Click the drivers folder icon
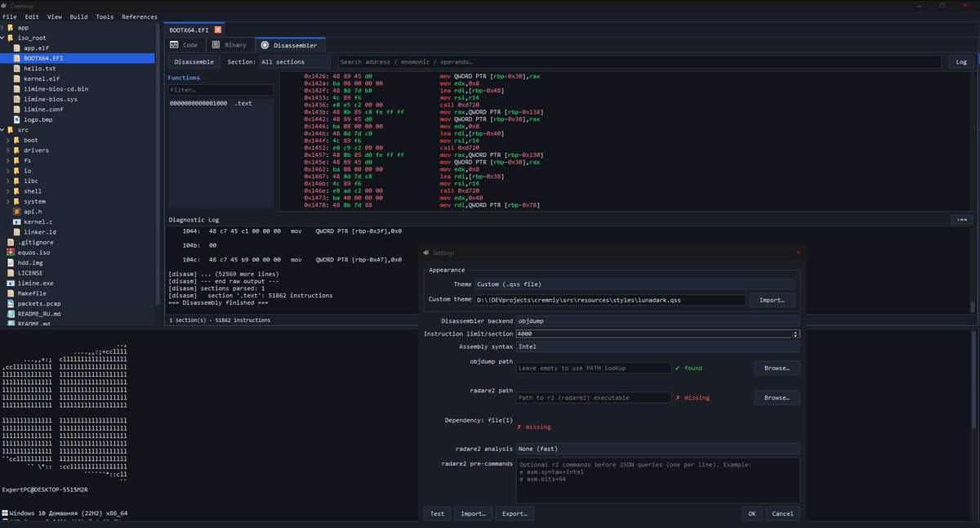 [17, 150]
